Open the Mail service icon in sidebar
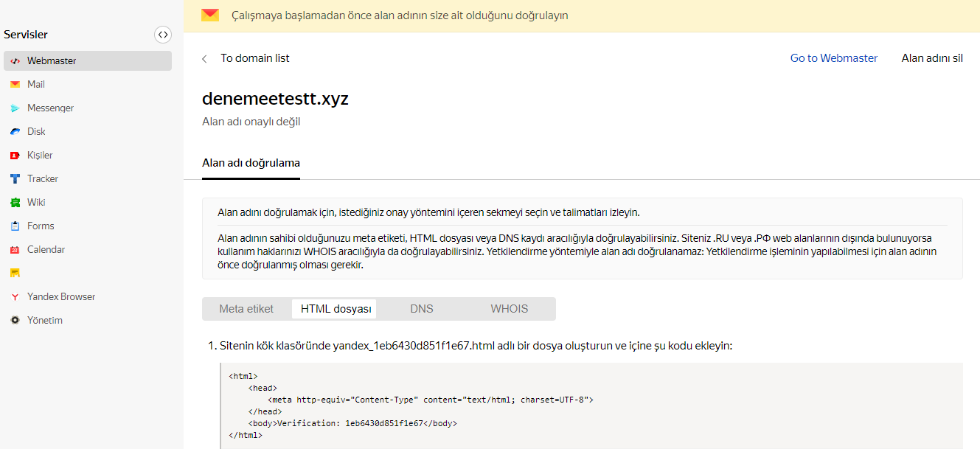This screenshot has height=449, width=980. (15, 85)
